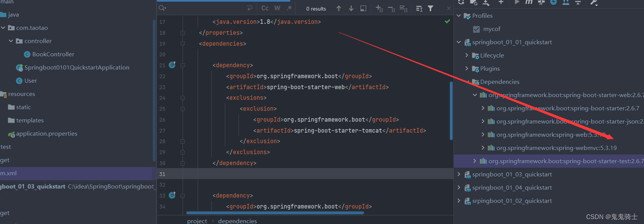Click the editor horizontal scrollbar thumb
644x224 pixels.
click(275, 213)
